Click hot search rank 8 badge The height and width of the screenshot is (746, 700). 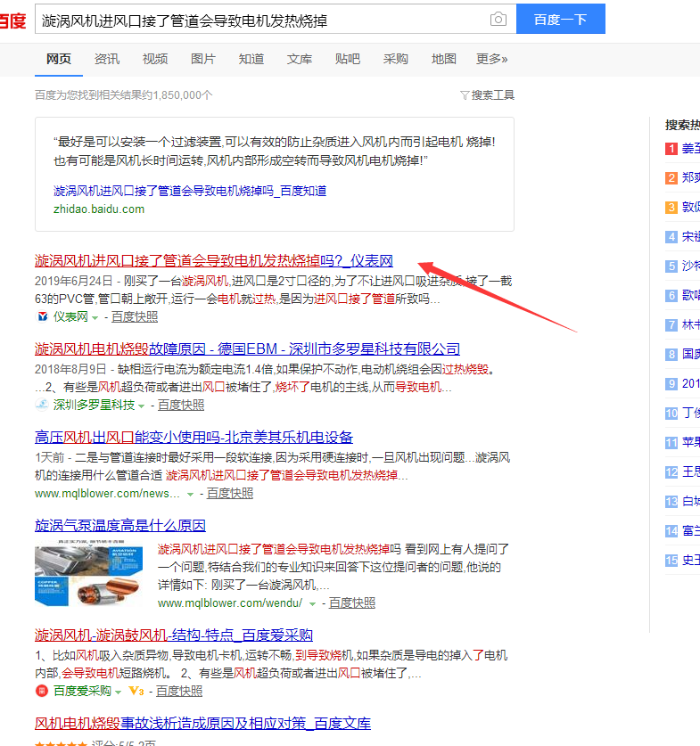coord(671,355)
